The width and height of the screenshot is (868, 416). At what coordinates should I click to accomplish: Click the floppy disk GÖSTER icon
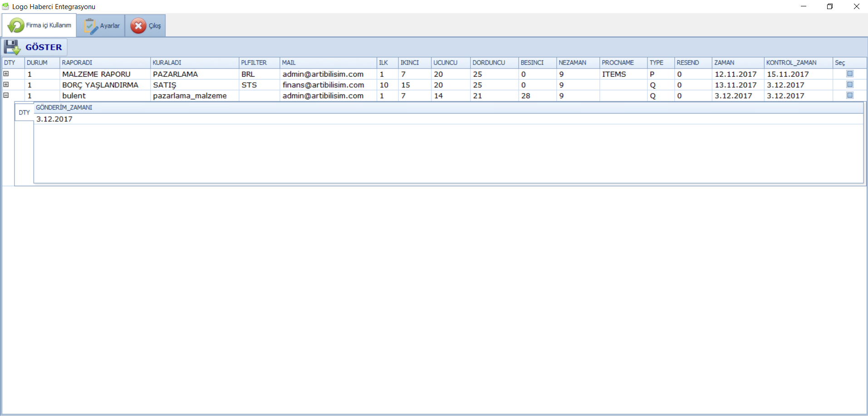(x=12, y=47)
